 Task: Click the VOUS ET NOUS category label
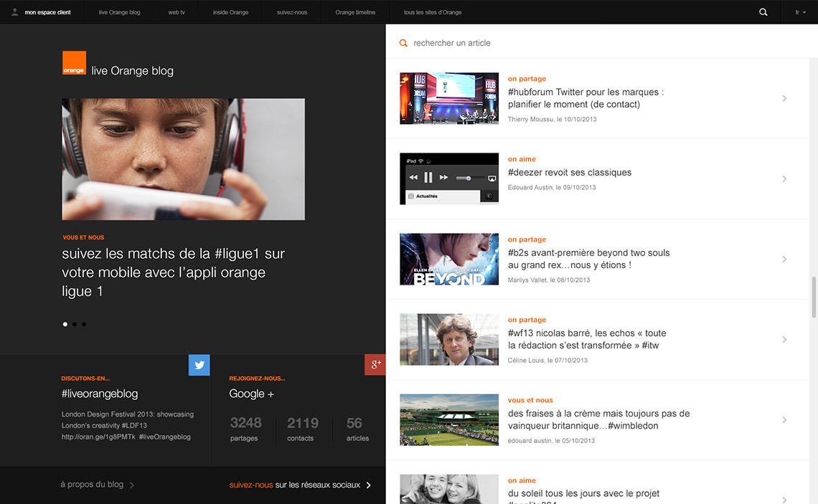83,237
